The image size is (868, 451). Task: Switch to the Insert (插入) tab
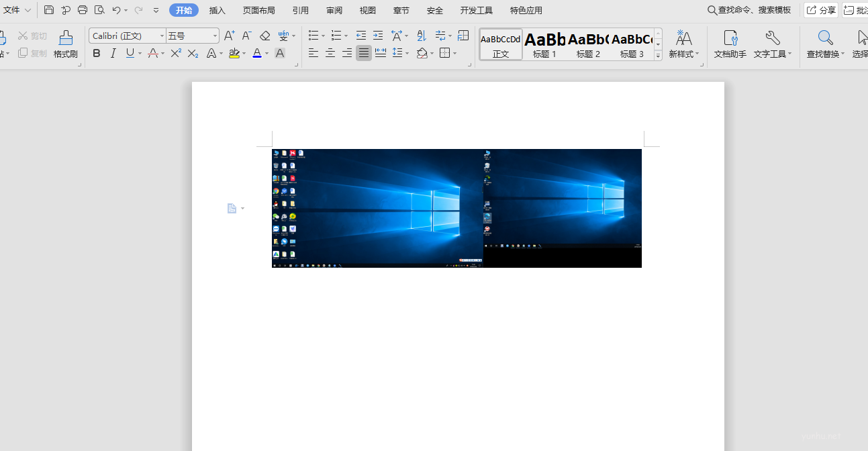click(217, 11)
